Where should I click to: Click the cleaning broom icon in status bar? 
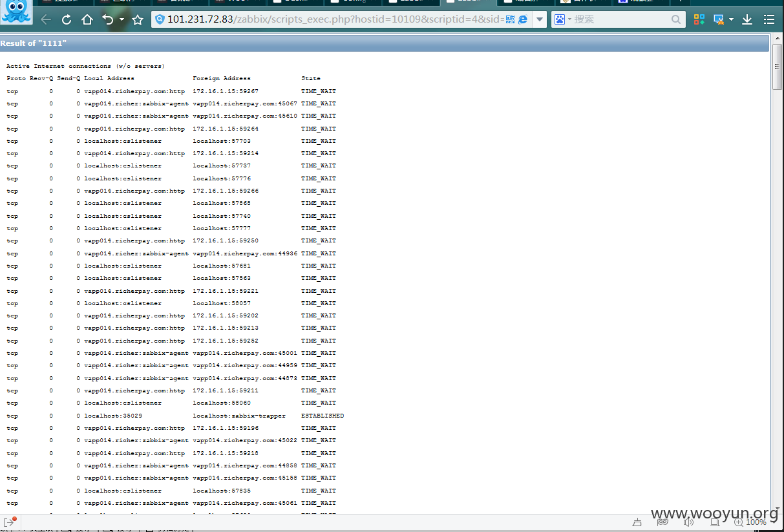pos(638,522)
